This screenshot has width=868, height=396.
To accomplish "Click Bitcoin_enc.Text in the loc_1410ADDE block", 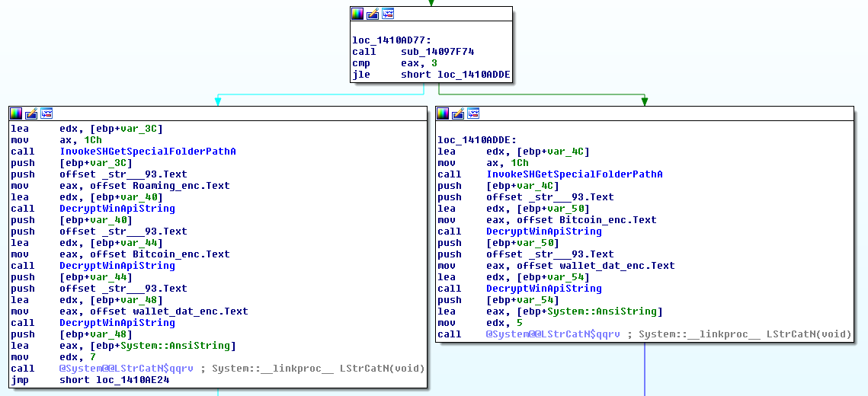I will [608, 220].
